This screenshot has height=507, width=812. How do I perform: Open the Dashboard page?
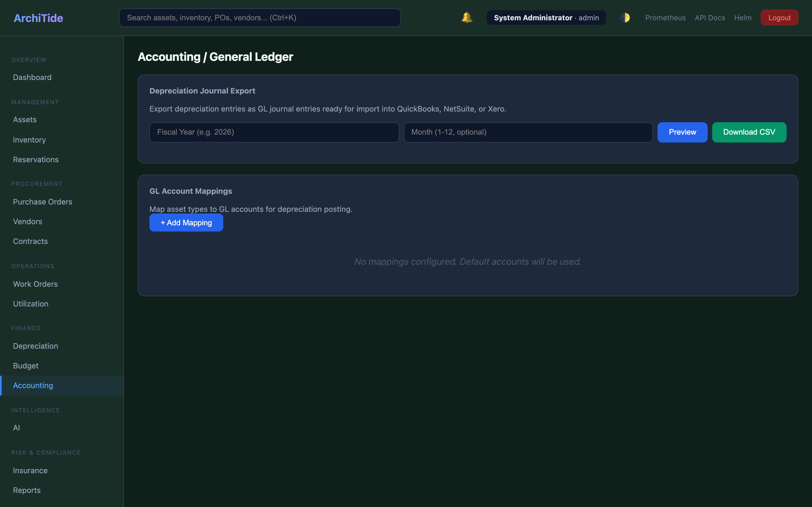(x=32, y=77)
